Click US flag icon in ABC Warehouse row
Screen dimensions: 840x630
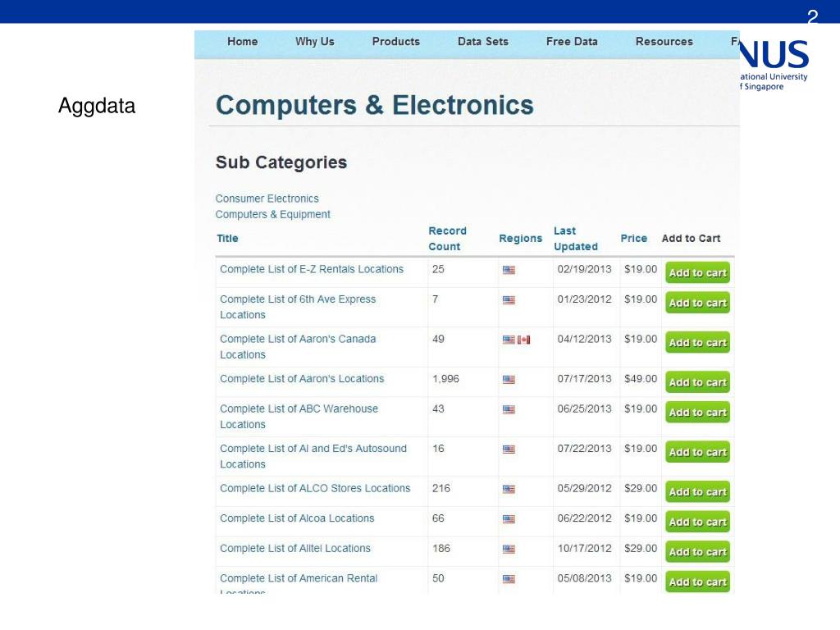coord(509,410)
